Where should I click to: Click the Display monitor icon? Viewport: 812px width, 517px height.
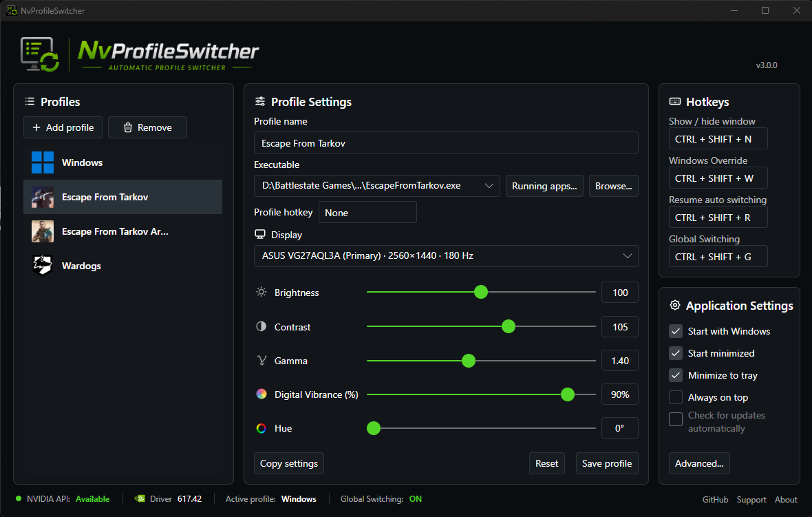point(260,235)
